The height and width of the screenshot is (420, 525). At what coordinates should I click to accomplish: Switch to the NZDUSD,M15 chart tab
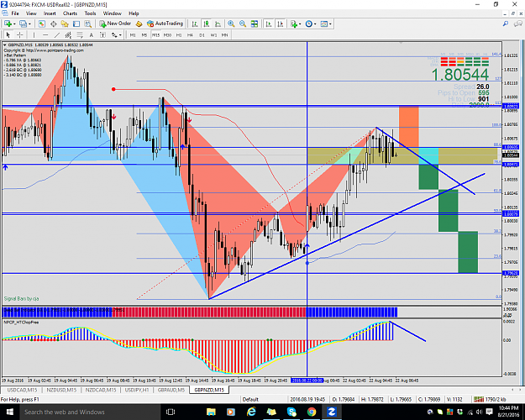61,390
